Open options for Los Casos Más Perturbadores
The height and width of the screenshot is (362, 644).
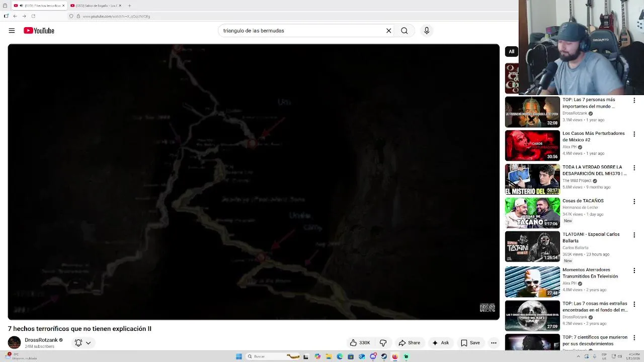pyautogui.click(x=634, y=134)
